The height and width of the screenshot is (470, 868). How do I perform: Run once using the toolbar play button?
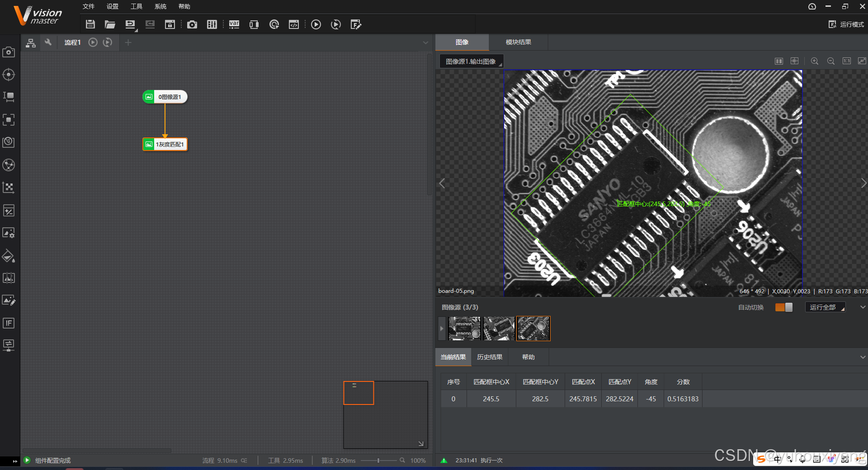[x=316, y=24]
